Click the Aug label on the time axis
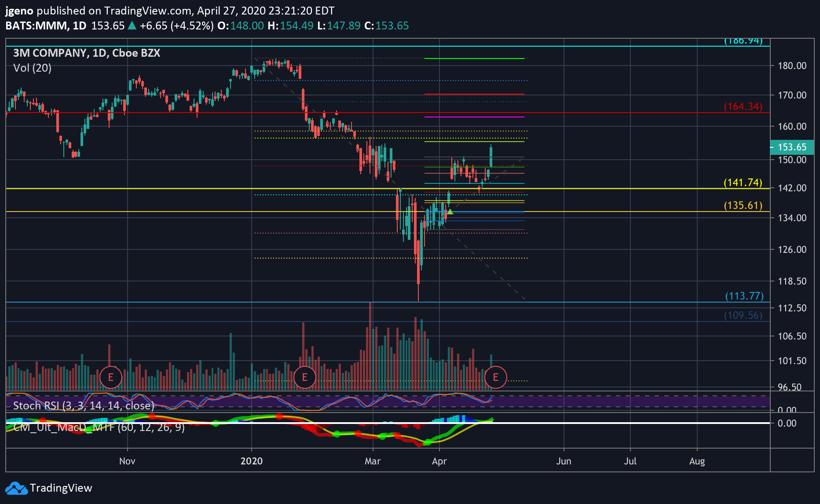This screenshot has width=820, height=504. click(x=697, y=461)
